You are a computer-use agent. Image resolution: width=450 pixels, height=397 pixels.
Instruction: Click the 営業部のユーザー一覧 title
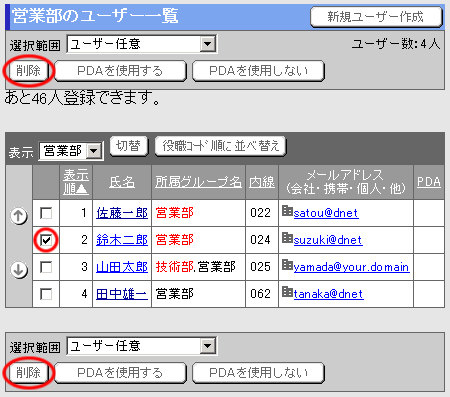pyautogui.click(x=95, y=16)
